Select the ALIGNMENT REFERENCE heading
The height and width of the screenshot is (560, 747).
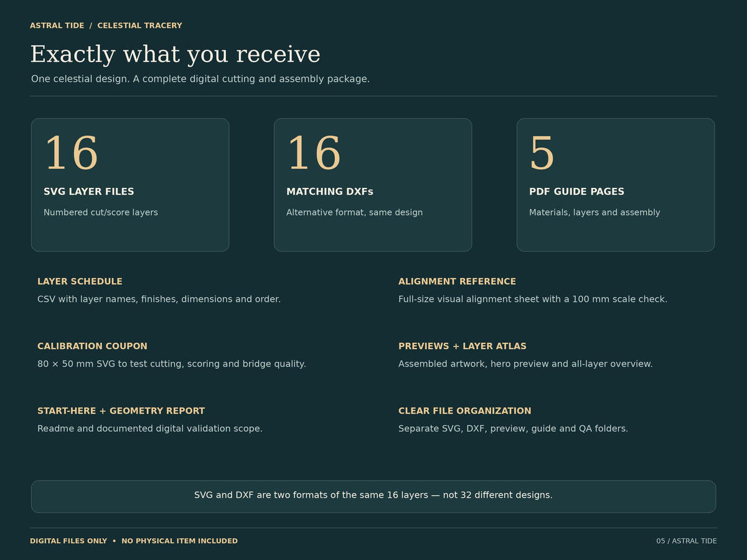(x=457, y=281)
